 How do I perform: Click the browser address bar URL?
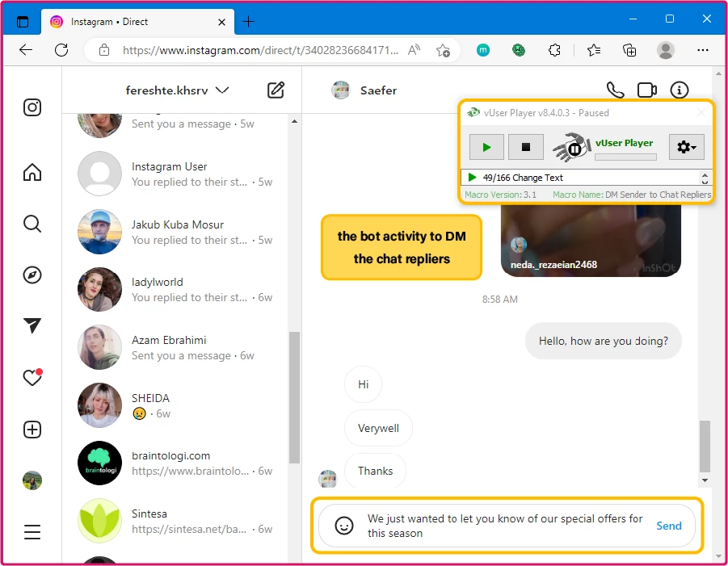[x=260, y=49]
